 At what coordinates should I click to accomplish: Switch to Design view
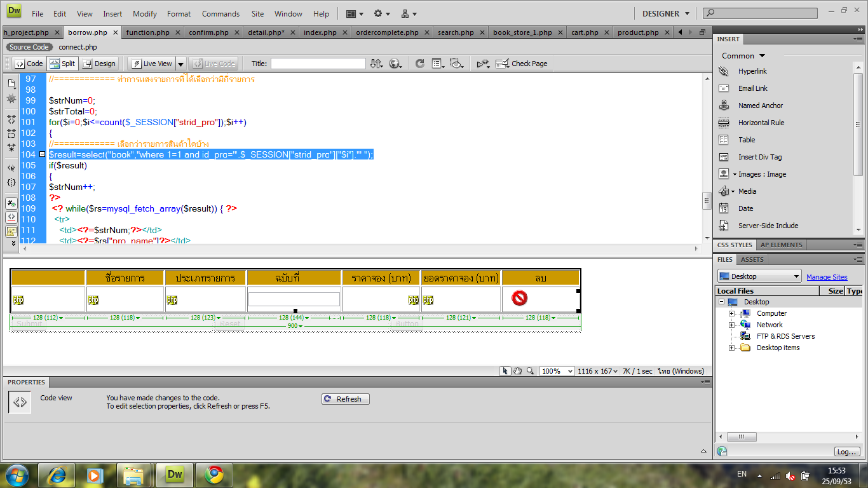pyautogui.click(x=99, y=64)
